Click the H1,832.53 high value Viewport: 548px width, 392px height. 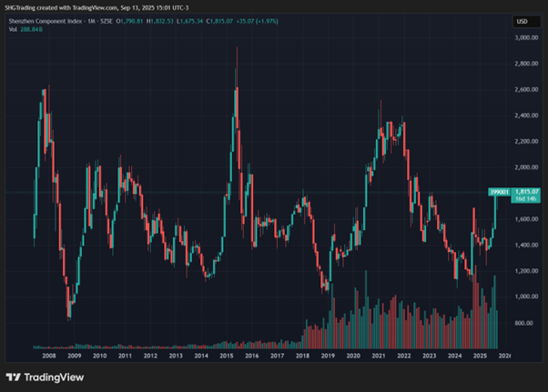(x=159, y=21)
